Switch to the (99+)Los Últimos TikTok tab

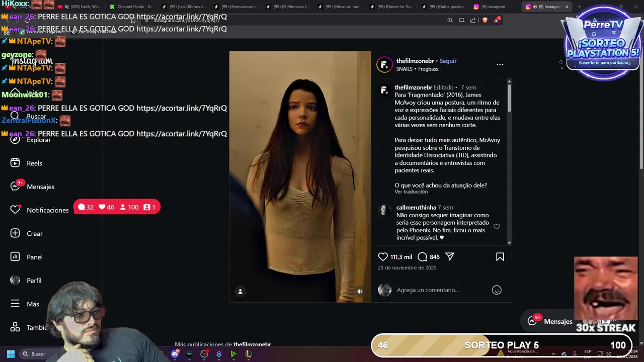coord(183,7)
